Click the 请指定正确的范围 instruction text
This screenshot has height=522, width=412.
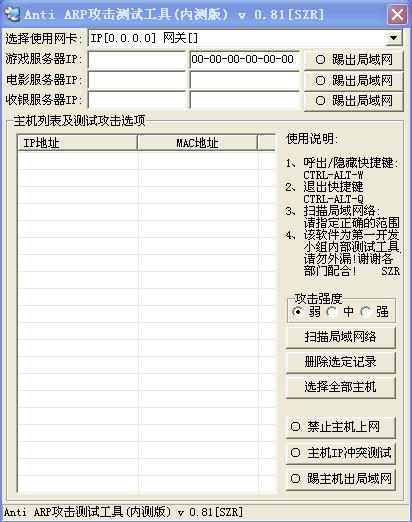tap(351, 223)
